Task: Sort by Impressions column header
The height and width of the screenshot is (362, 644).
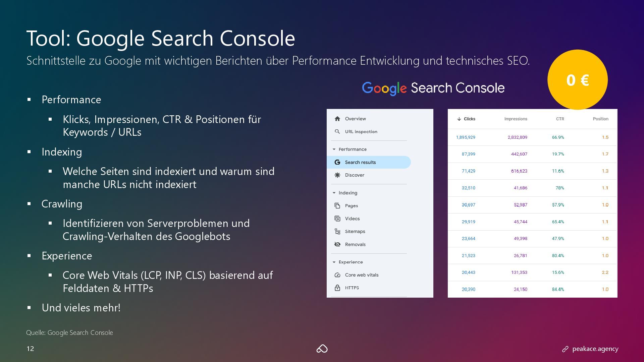Action: pos(516,119)
